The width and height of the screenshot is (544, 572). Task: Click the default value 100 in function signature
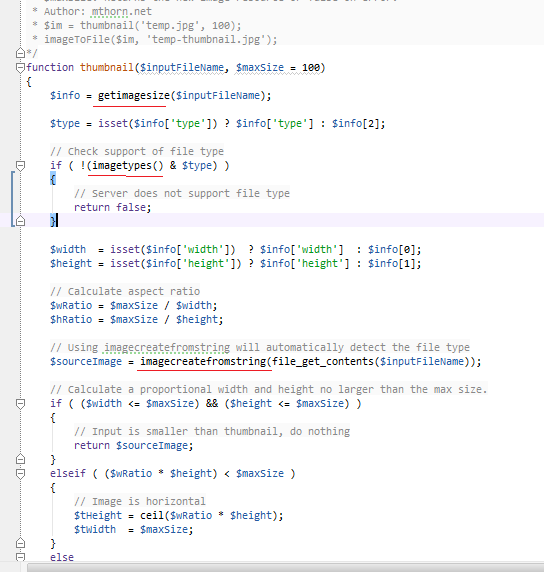311,67
